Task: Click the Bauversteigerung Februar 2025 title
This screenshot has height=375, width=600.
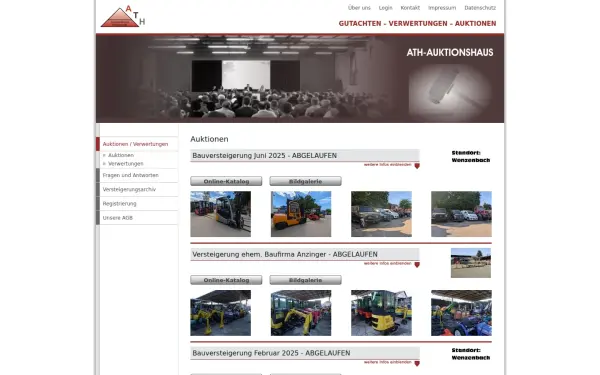Action: click(x=271, y=353)
